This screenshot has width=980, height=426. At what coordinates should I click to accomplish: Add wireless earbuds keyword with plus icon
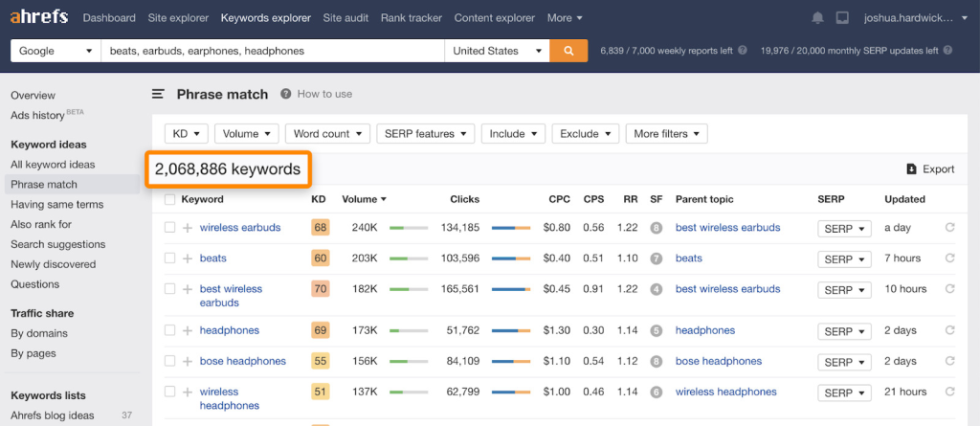pyautogui.click(x=188, y=228)
